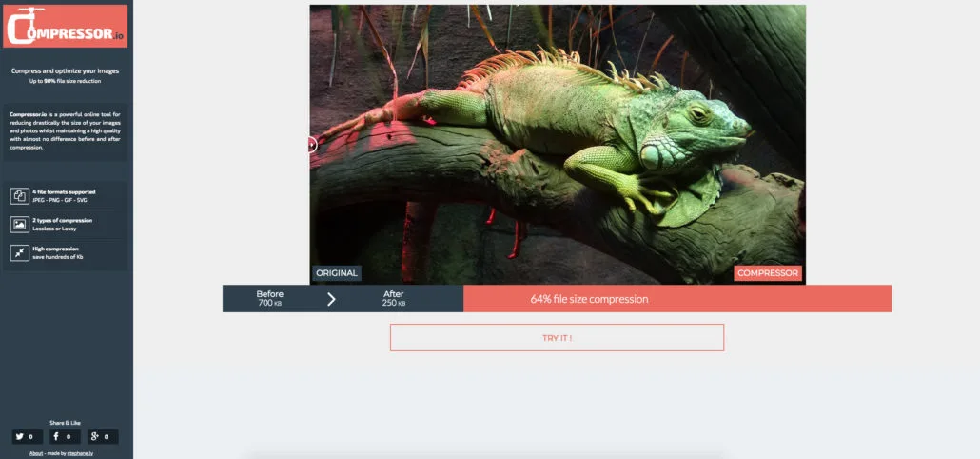Click the ORIGINAL label on the image
The height and width of the screenshot is (459, 980).
pos(337,273)
